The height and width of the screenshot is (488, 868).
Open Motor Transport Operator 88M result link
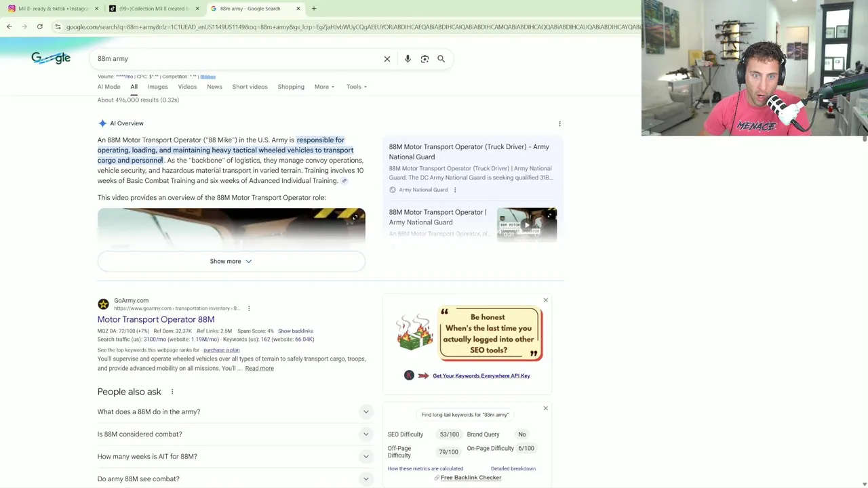pos(156,319)
